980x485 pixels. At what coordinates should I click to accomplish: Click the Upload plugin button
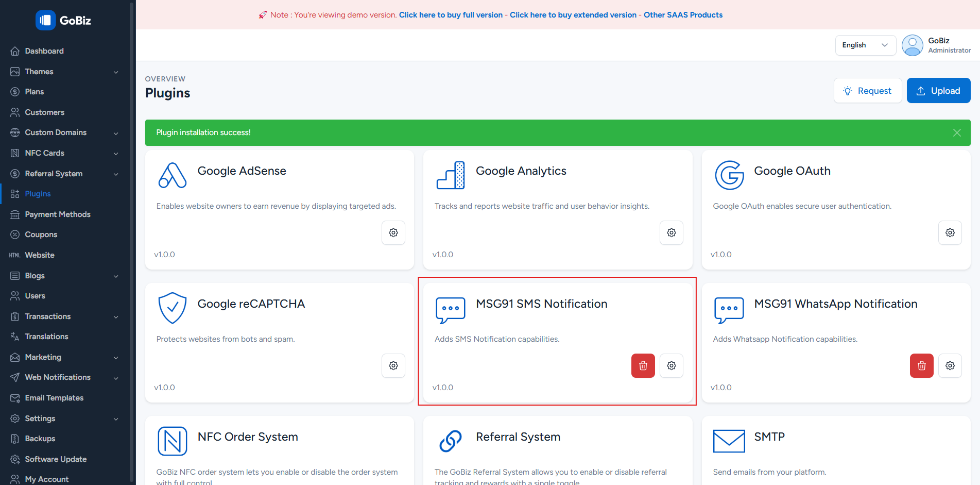938,91
